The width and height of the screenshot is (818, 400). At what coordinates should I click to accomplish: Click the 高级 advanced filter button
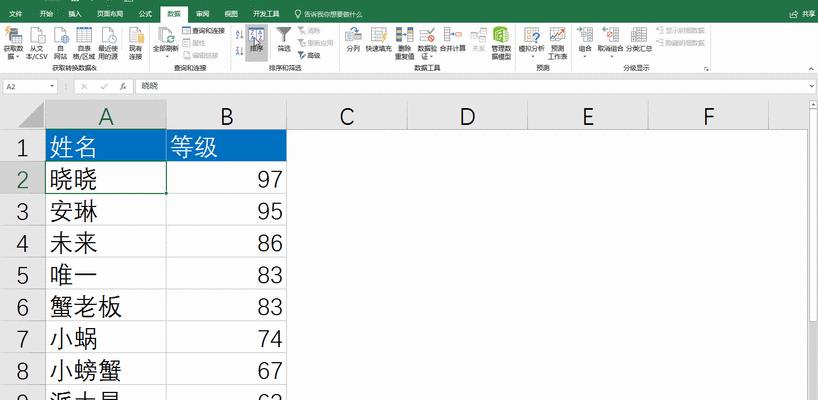[x=309, y=55]
